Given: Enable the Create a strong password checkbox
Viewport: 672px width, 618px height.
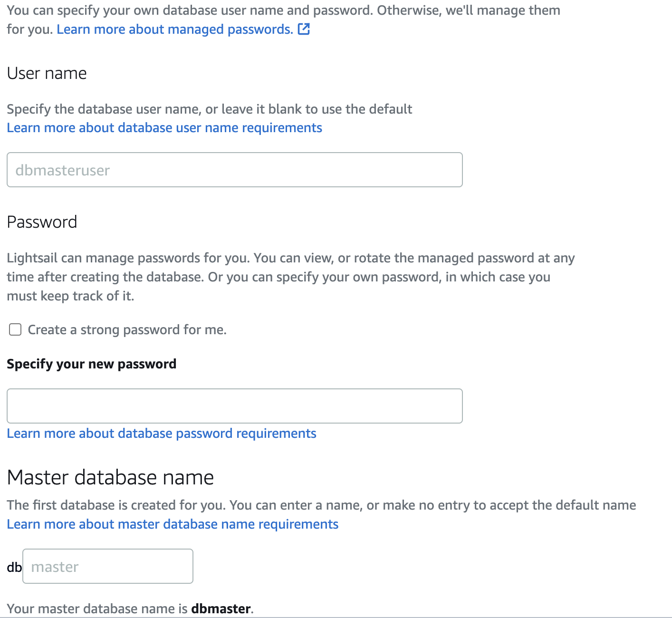Looking at the screenshot, I should (x=15, y=329).
